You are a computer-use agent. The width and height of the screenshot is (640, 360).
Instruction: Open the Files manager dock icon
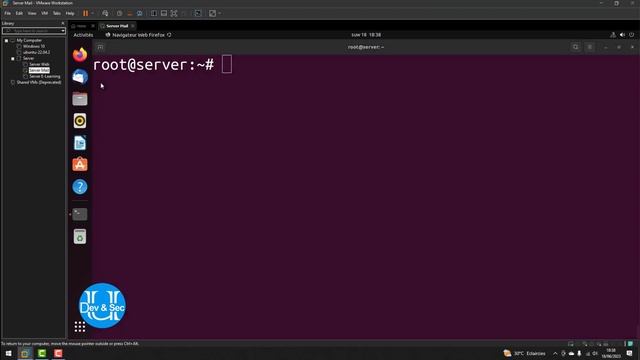[x=80, y=99]
